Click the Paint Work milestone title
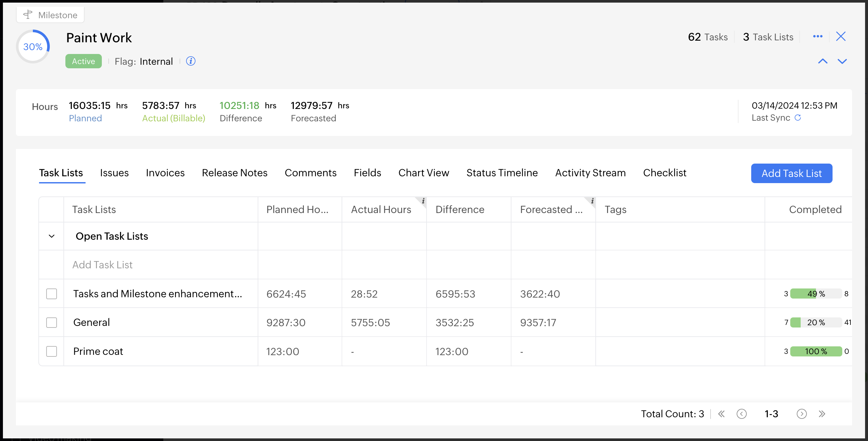This screenshot has width=868, height=441. (x=99, y=38)
